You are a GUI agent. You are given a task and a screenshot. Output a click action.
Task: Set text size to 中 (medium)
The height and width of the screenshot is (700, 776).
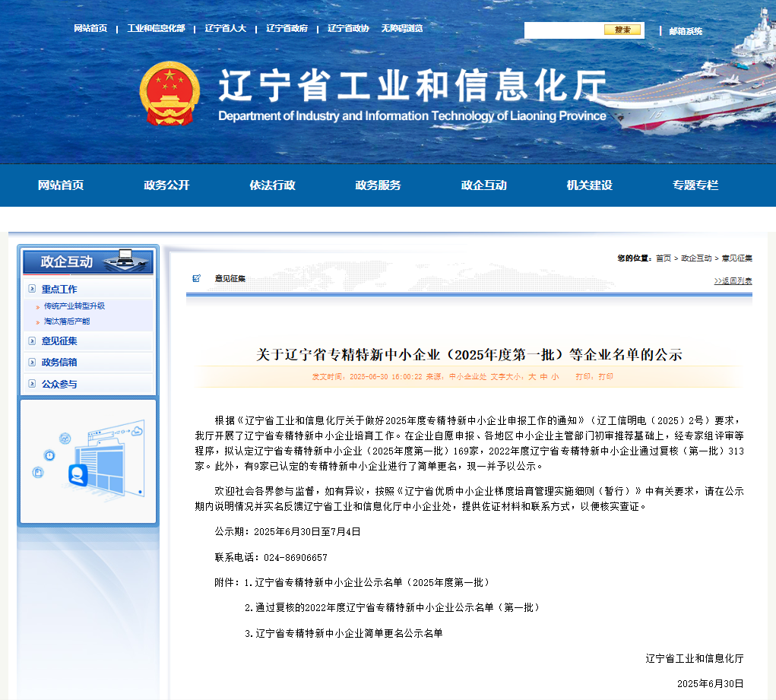point(543,377)
